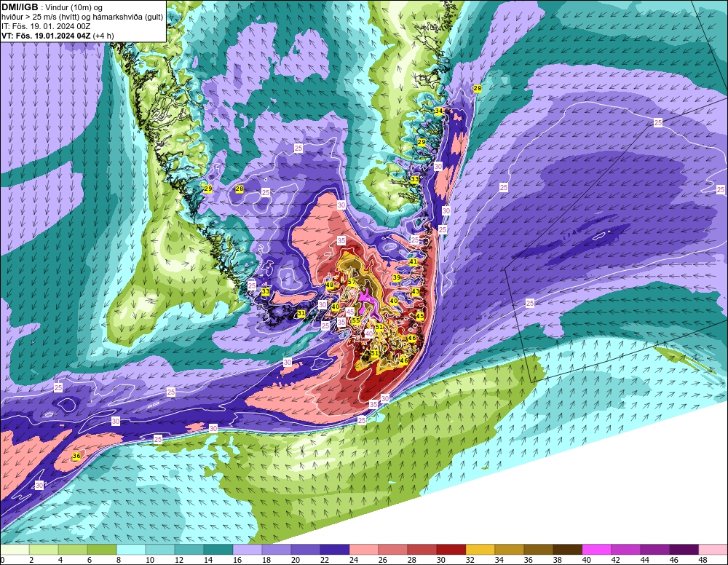728x565 pixels.
Task: Click the yellow 36 gust label
Action: (76, 456)
